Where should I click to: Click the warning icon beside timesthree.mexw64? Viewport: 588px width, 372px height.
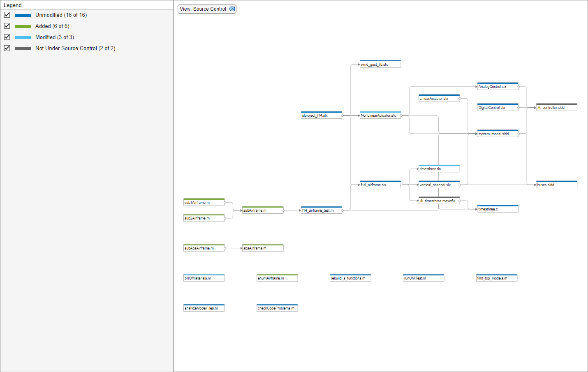421,201
